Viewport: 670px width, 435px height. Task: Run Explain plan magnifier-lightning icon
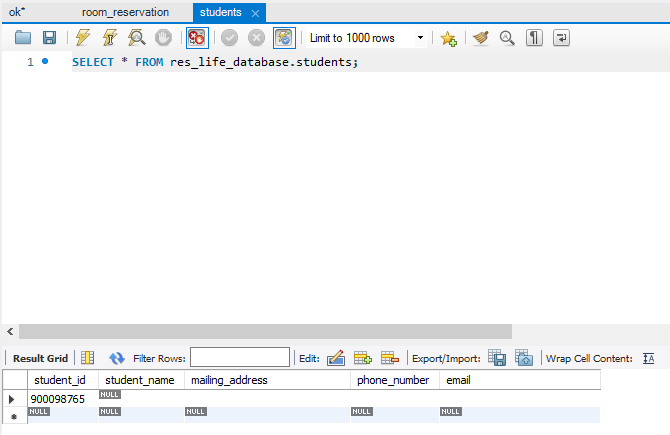[137, 38]
